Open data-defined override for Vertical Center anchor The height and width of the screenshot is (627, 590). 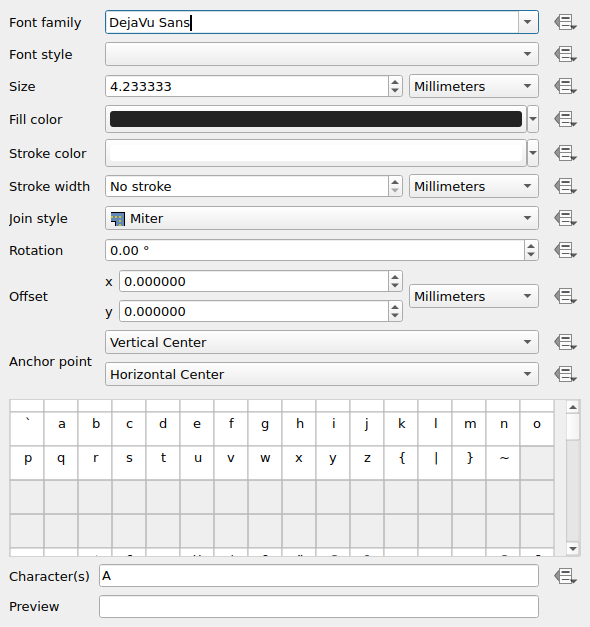(565, 342)
